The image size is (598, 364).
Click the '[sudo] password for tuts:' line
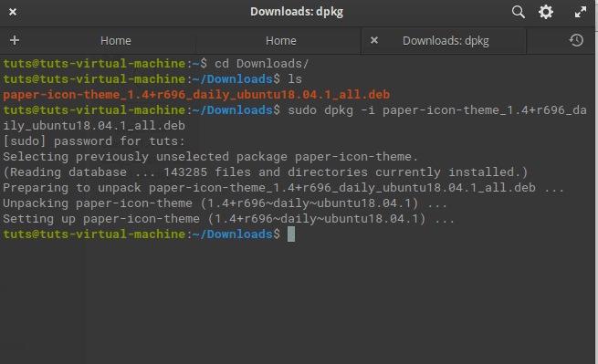[x=94, y=141]
